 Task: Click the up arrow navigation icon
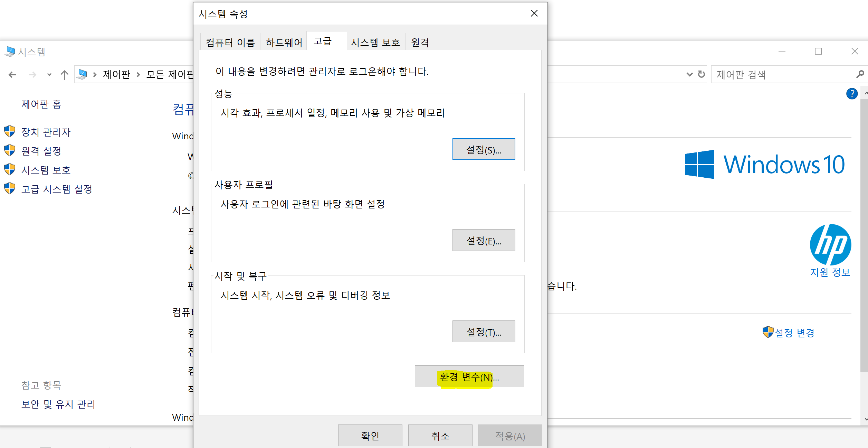[x=65, y=75]
